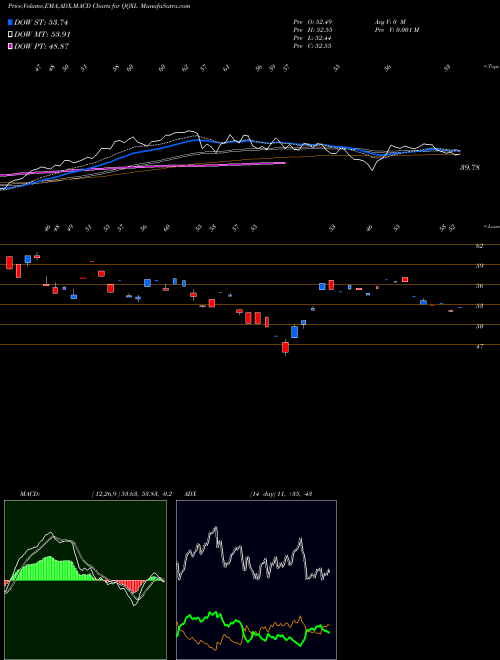Select the DOW ST 53.74 label
Image resolution: width=500 pixels, height=660 pixels.
[x=41, y=22]
